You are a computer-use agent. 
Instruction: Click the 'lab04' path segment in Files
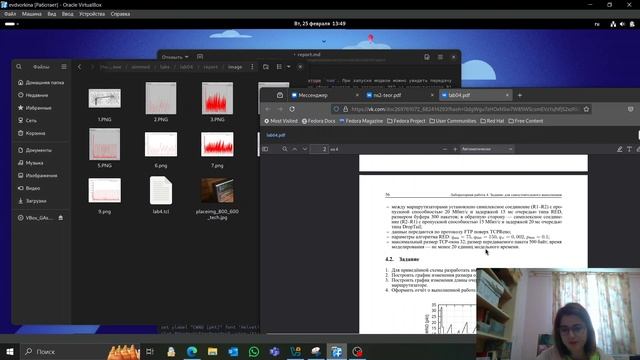186,67
